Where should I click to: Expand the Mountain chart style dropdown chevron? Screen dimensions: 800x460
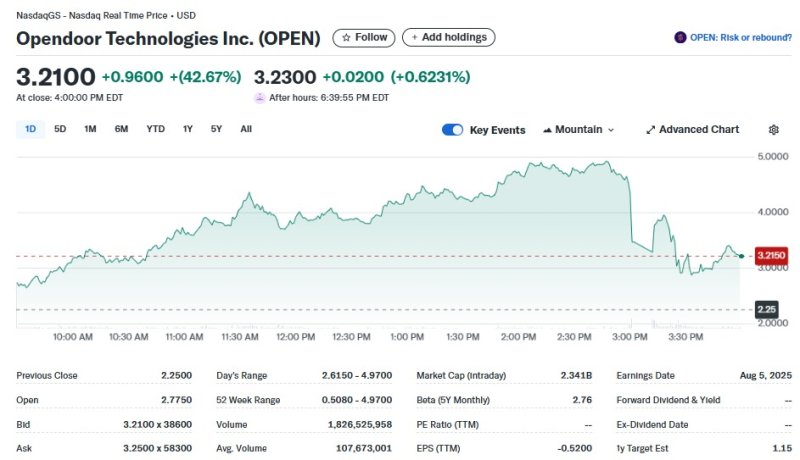tap(611, 130)
